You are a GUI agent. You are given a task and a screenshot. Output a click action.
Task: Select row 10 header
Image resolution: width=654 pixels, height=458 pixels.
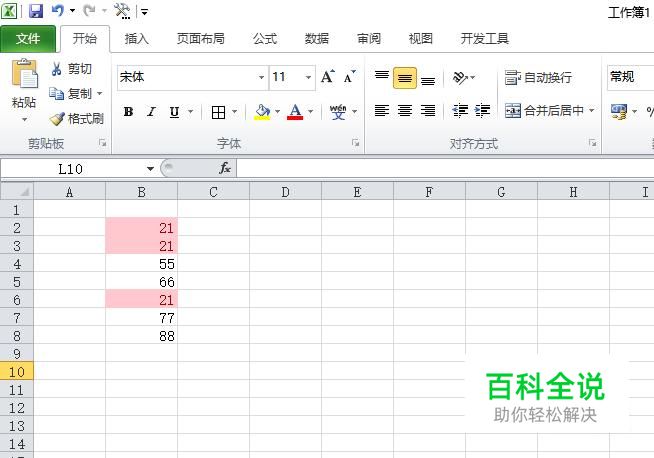pyautogui.click(x=17, y=372)
